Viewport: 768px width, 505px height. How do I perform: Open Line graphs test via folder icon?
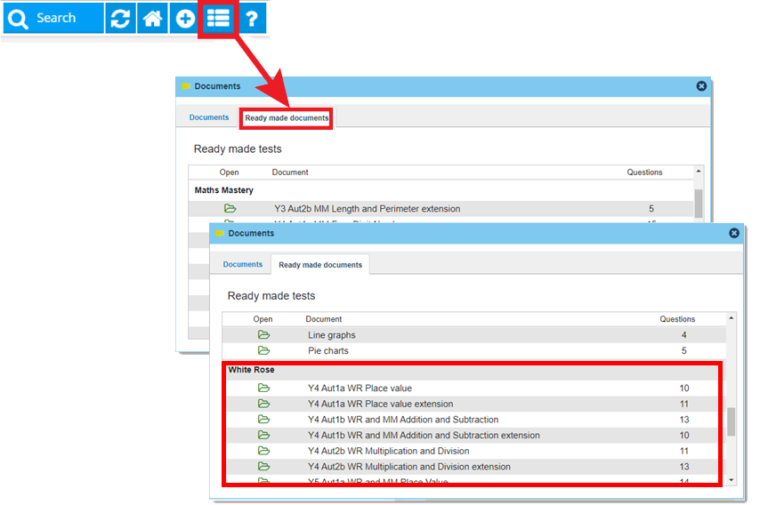[264, 335]
